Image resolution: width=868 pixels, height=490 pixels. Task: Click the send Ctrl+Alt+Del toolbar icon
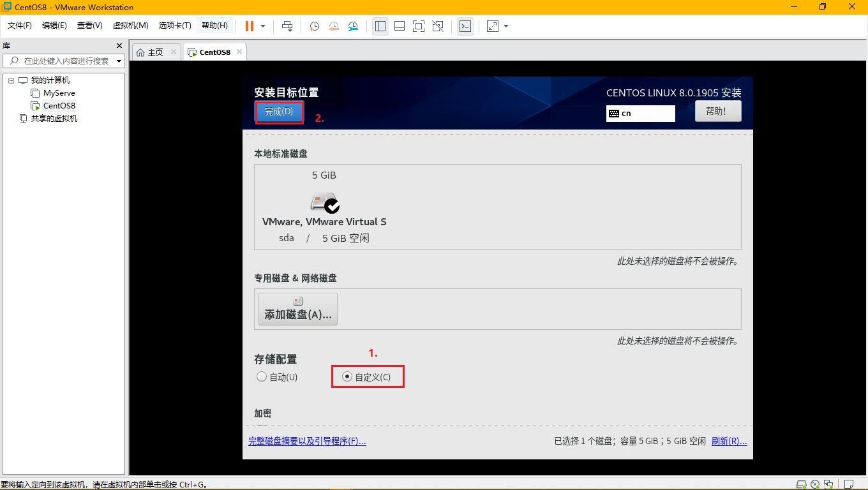(x=287, y=26)
